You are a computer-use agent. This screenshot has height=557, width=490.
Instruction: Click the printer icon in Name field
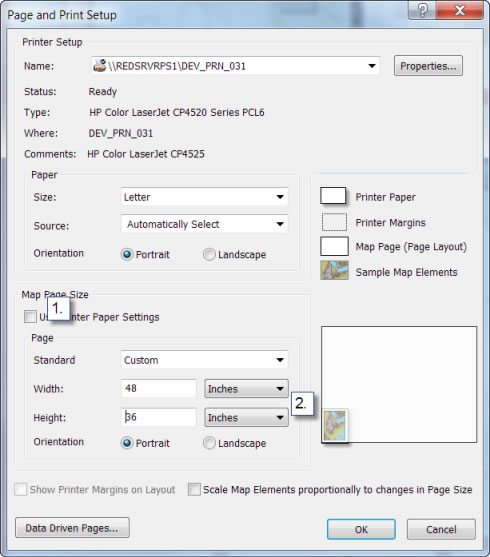(x=99, y=65)
